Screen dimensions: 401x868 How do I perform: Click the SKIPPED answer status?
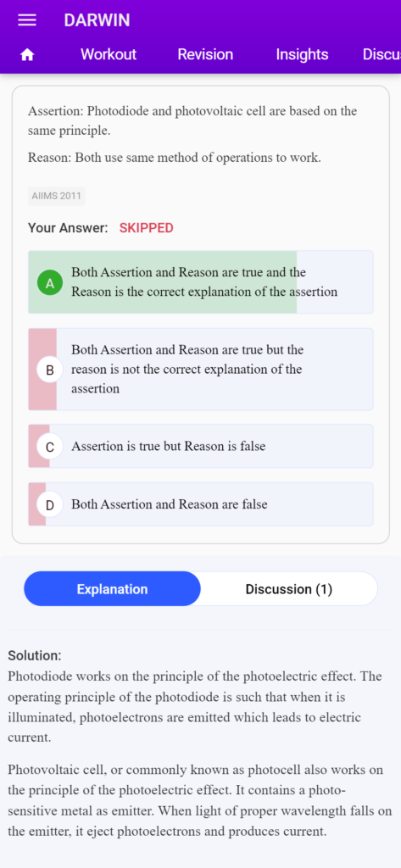tap(146, 228)
